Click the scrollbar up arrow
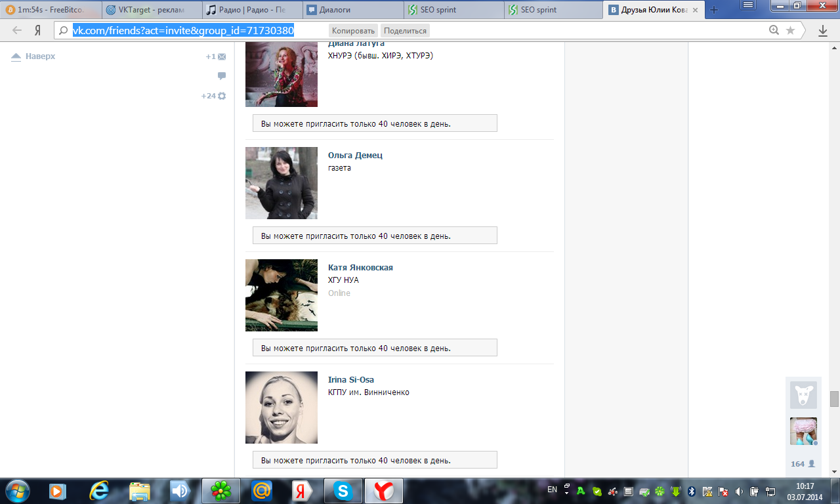This screenshot has height=504, width=840. [834, 47]
